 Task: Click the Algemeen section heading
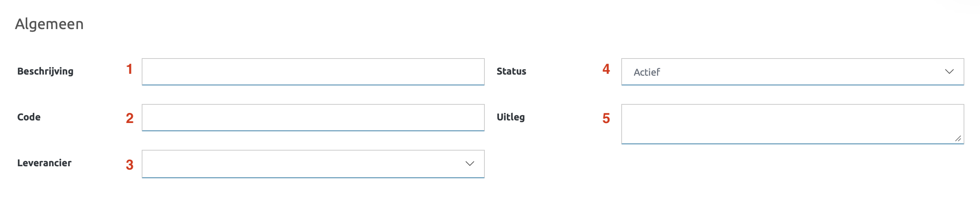[49, 24]
